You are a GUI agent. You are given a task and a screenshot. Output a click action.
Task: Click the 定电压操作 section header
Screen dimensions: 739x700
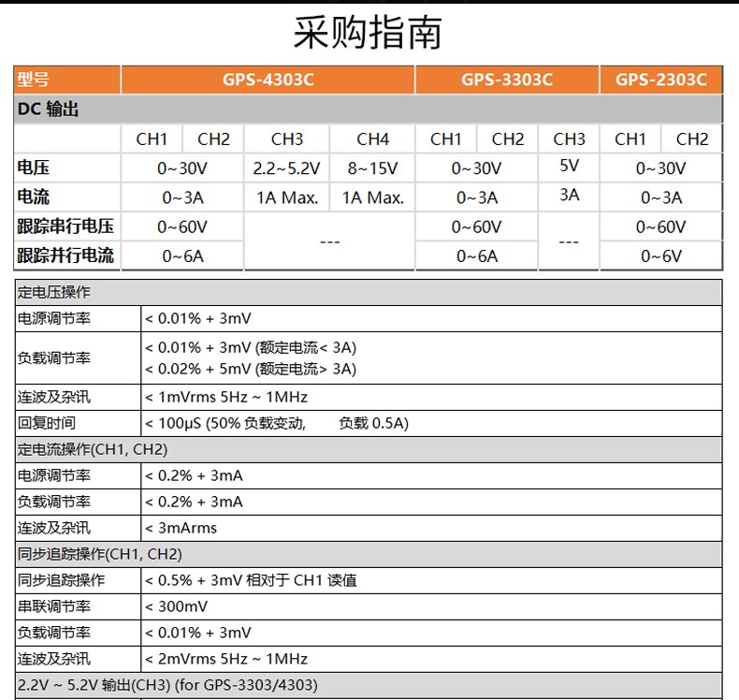pyautogui.click(x=54, y=292)
